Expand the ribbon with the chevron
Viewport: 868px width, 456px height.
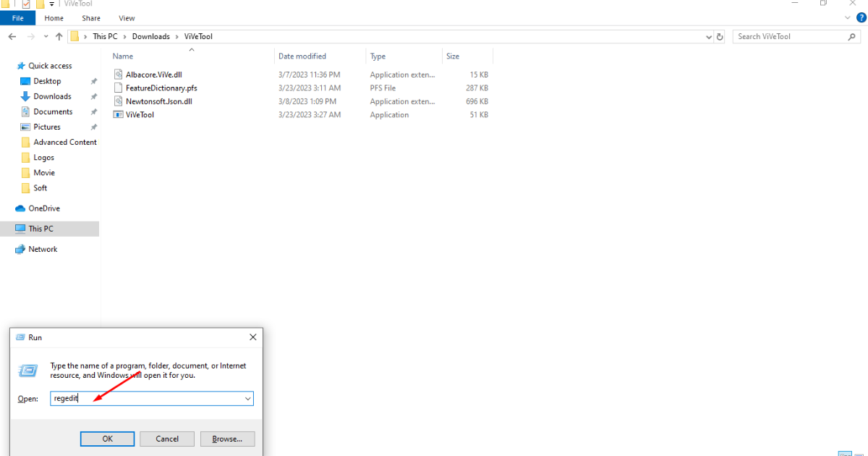[x=846, y=18]
